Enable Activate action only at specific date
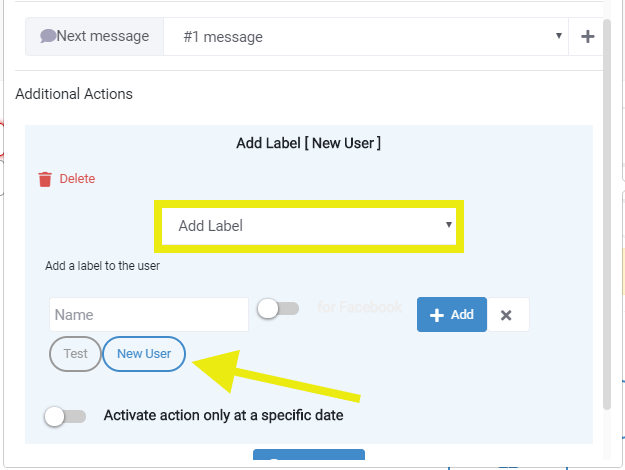 tap(65, 416)
